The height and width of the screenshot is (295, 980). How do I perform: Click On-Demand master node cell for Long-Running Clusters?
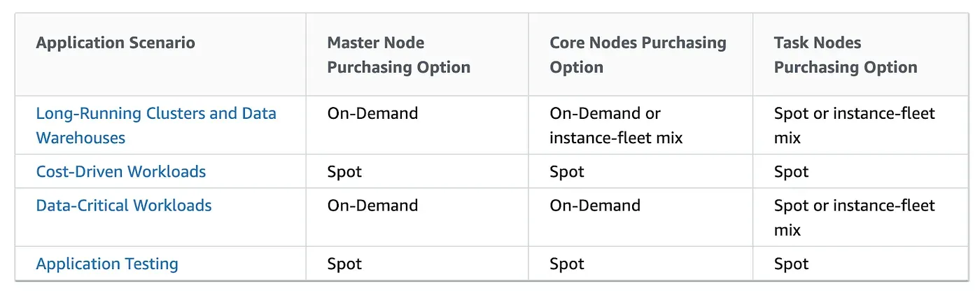coord(372,113)
